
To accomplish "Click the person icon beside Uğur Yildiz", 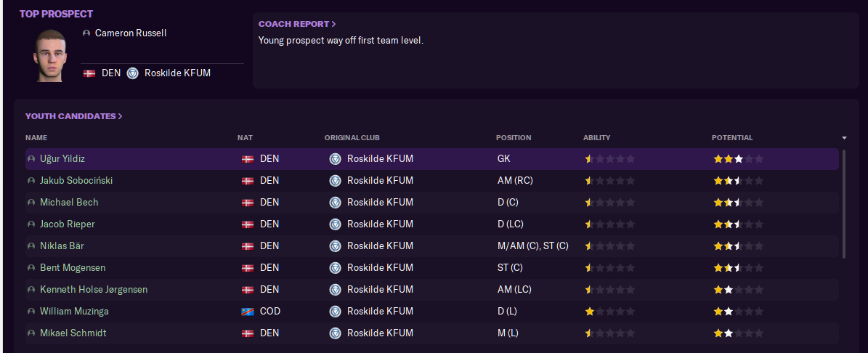I will (31, 159).
